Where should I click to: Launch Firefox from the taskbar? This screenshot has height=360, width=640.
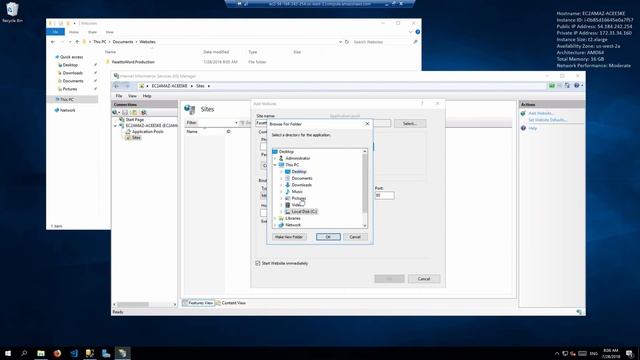coord(57,353)
